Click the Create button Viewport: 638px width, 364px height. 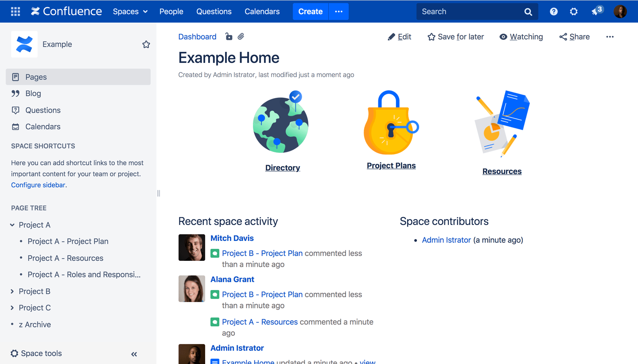(310, 11)
